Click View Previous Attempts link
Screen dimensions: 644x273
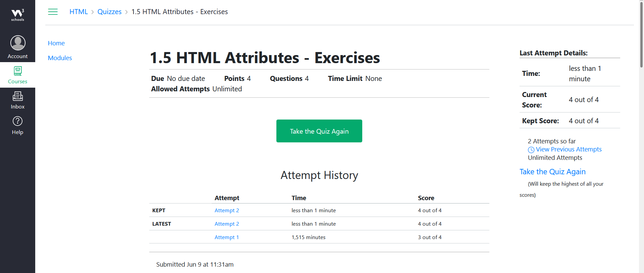pyautogui.click(x=569, y=149)
